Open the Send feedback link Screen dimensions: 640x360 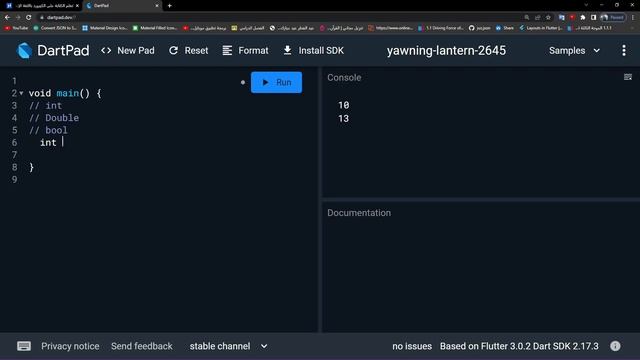142,346
